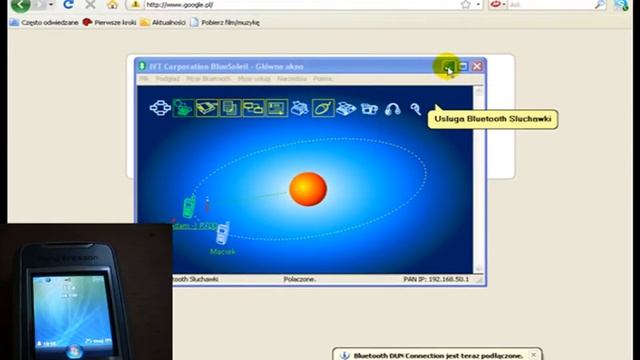Viewport: 640px width, 360px height.
Task: Click the BlueSoleil scrollbar up arrow
Action: [x=478, y=91]
